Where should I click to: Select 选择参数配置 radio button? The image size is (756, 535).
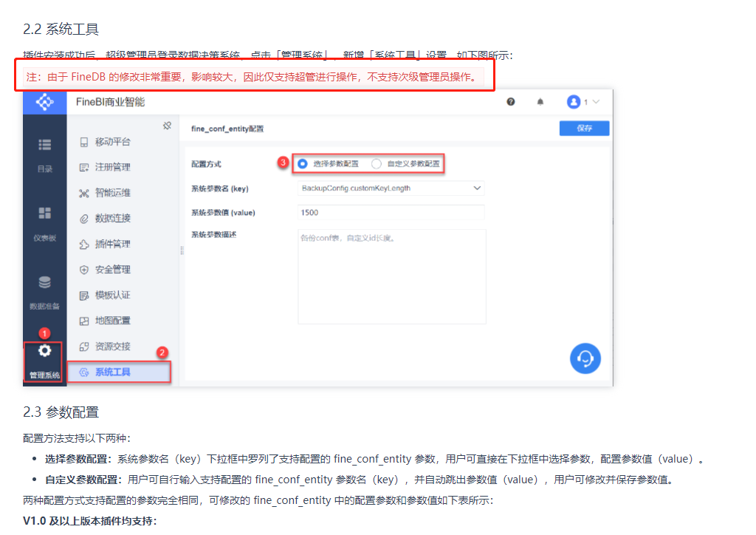point(302,164)
